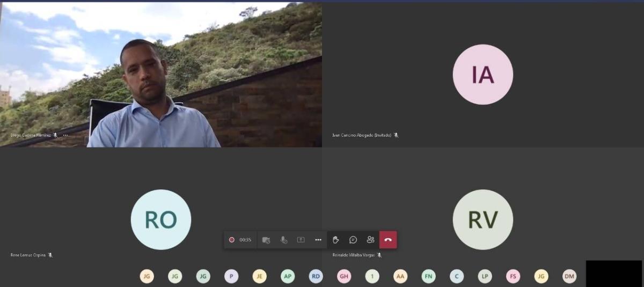Click the RD avatar in participant strip
The width and height of the screenshot is (644, 287).
point(316,276)
